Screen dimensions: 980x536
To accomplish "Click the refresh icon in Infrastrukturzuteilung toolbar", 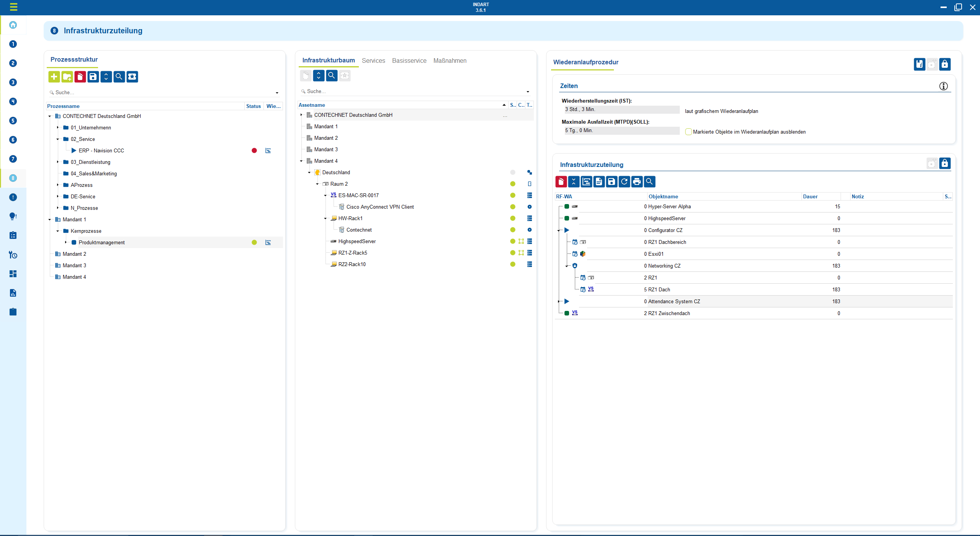I will (x=624, y=182).
